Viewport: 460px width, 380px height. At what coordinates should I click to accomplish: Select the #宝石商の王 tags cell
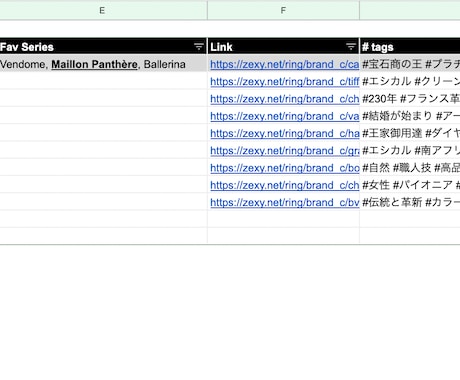pyautogui.click(x=410, y=64)
